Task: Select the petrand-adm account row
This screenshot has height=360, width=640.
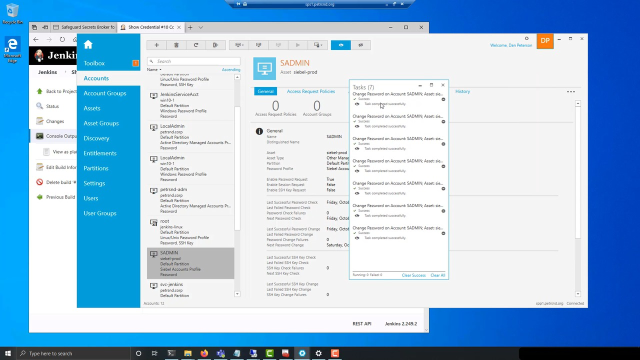Action: tap(191, 200)
